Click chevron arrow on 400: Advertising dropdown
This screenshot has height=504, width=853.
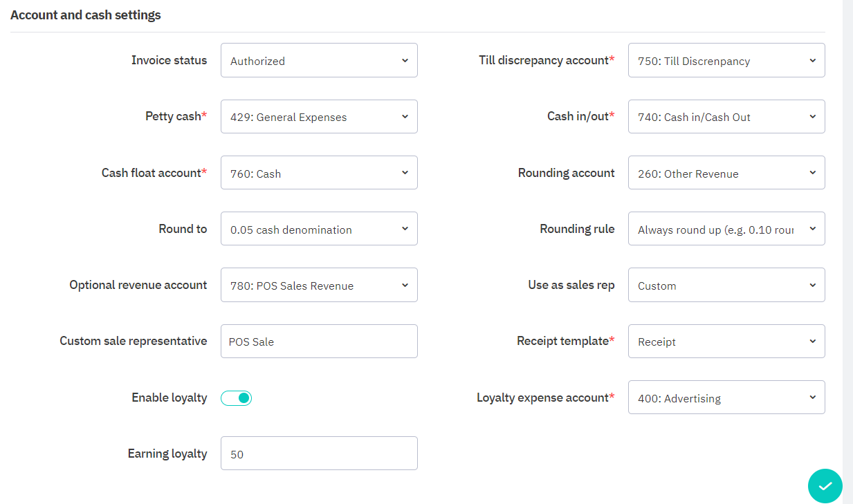point(812,398)
